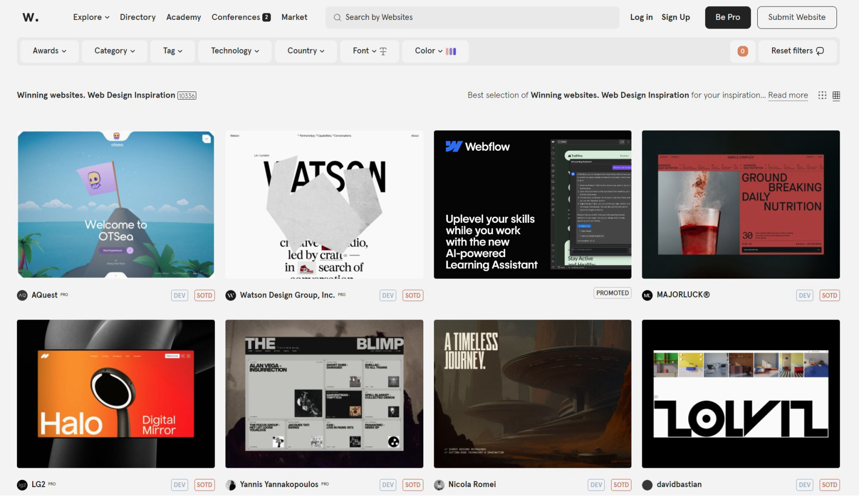Viewport: 859px width, 504px height.
Task: Open the Ground Breaking Daily Nutrition thumbnail
Action: click(741, 204)
